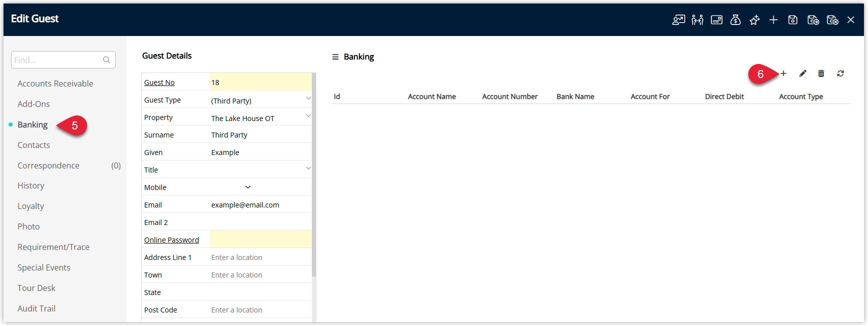Viewport: 868px width, 326px height.
Task: Click the credit card icon in header
Action: coord(716,20)
